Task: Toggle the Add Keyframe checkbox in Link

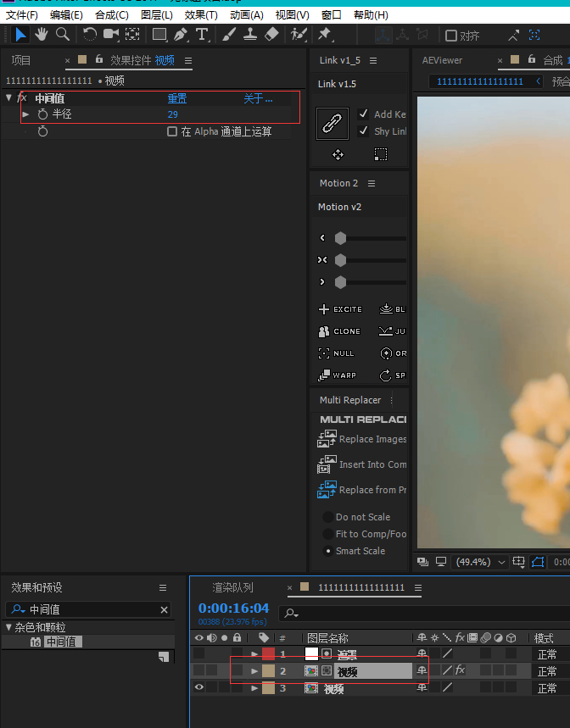Action: (x=363, y=114)
